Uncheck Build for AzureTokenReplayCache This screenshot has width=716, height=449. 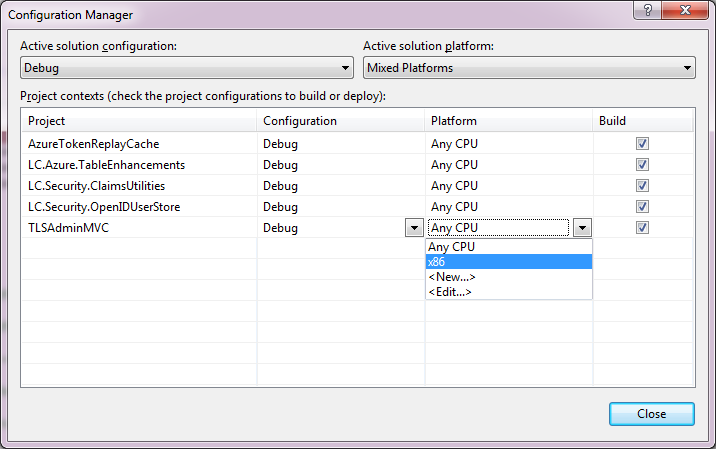point(642,143)
